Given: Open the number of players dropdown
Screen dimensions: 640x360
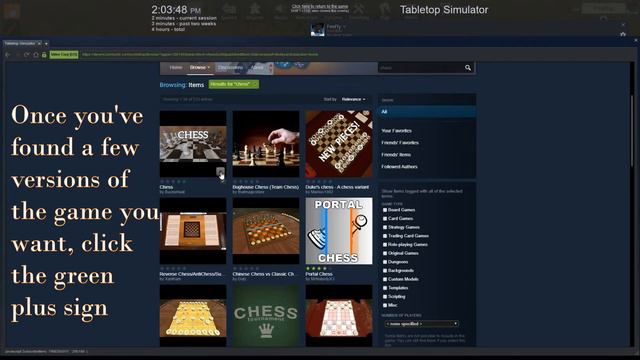Looking at the screenshot, I should coord(422,324).
